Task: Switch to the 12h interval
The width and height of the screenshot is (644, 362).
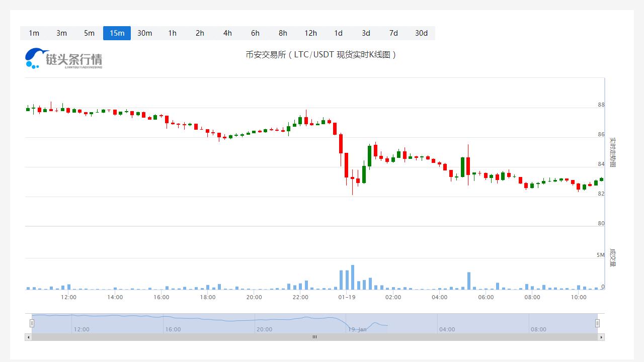Action: 310,33
